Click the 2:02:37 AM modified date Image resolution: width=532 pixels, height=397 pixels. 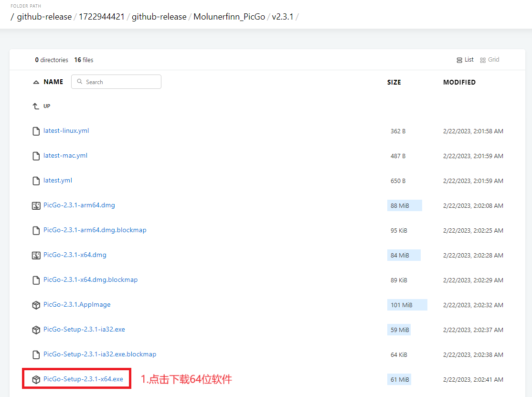click(473, 330)
